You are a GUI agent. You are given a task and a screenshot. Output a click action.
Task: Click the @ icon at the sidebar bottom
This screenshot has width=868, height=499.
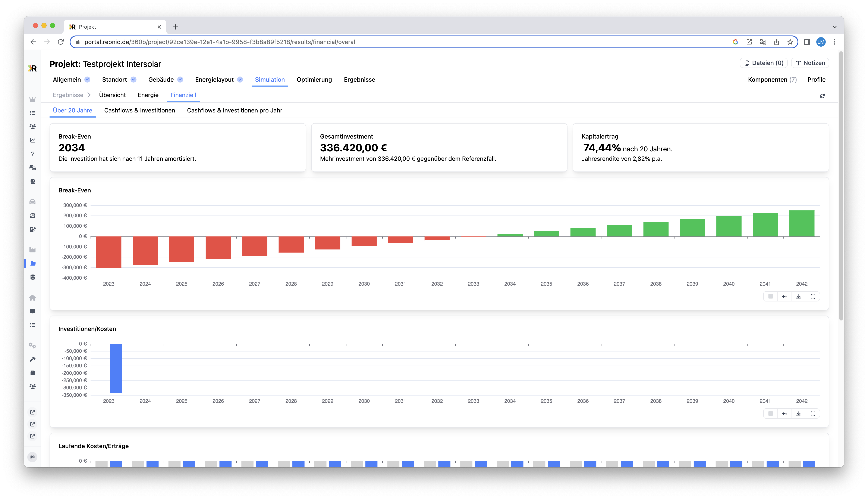click(32, 457)
